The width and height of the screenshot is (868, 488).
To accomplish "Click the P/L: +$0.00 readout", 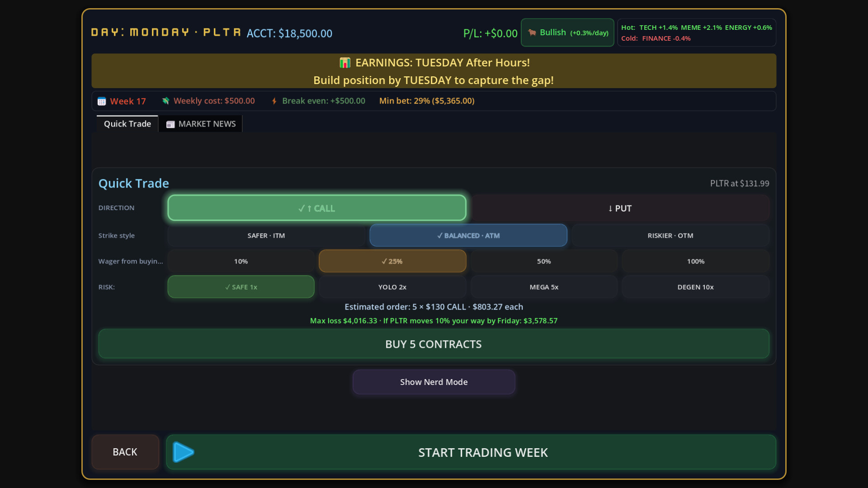I will [x=490, y=33].
